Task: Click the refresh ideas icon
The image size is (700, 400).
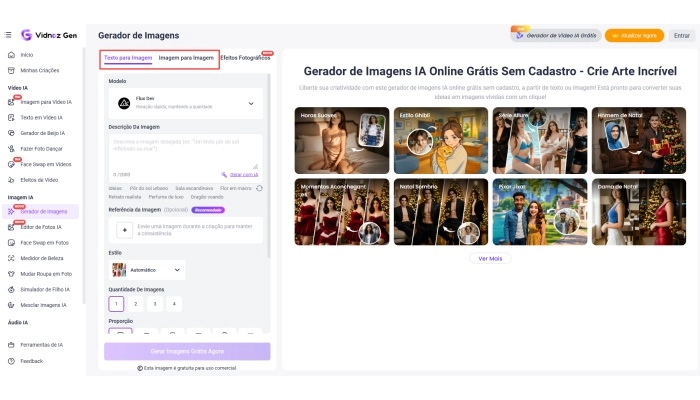Action: point(259,188)
